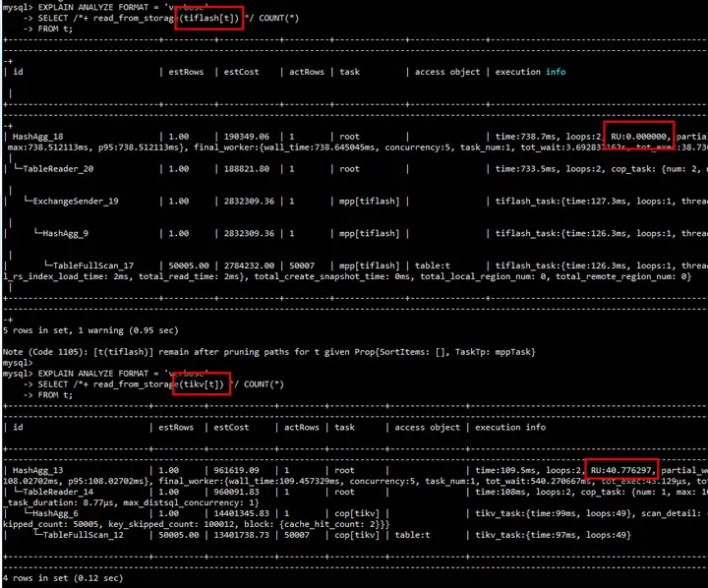
Task: Click the '5 rows in set, 1 warning' line
Action: pos(90,330)
